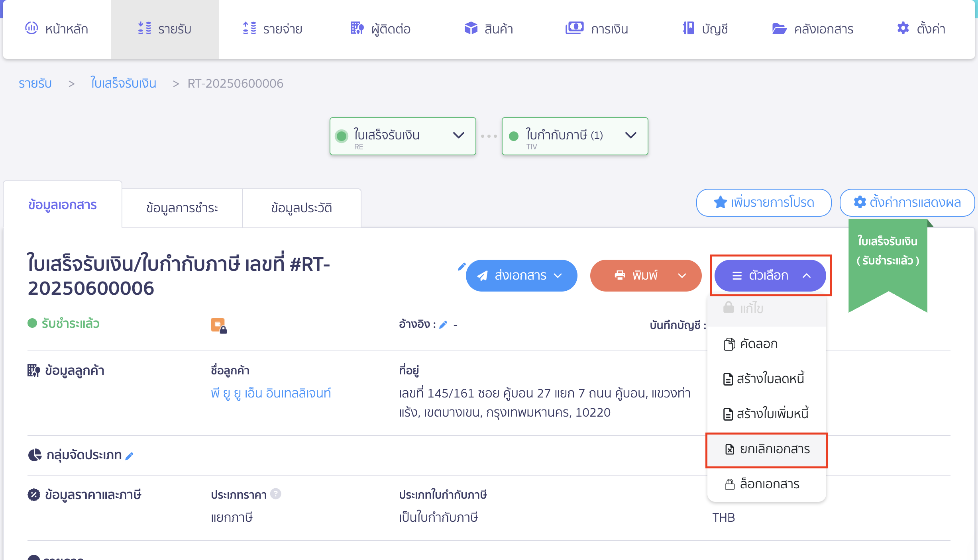Click the orange locked comment icon

[x=218, y=325]
